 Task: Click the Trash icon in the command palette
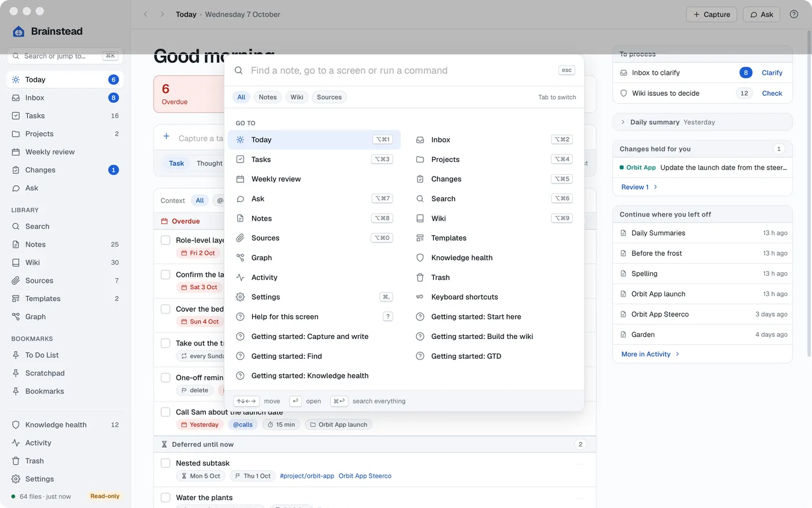pos(420,278)
